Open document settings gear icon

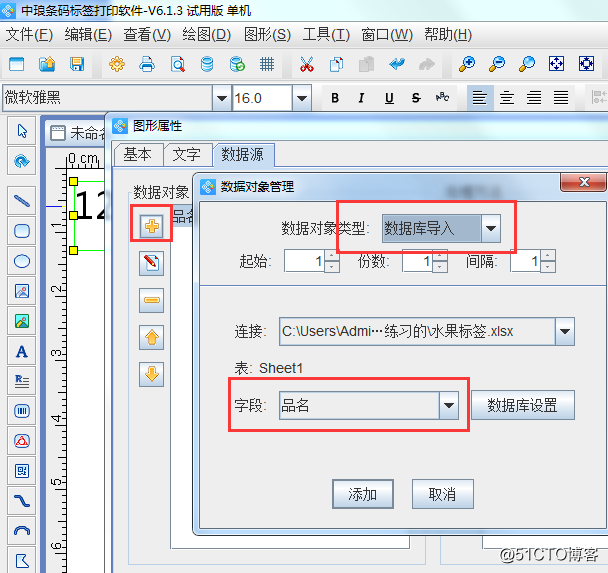(x=117, y=64)
